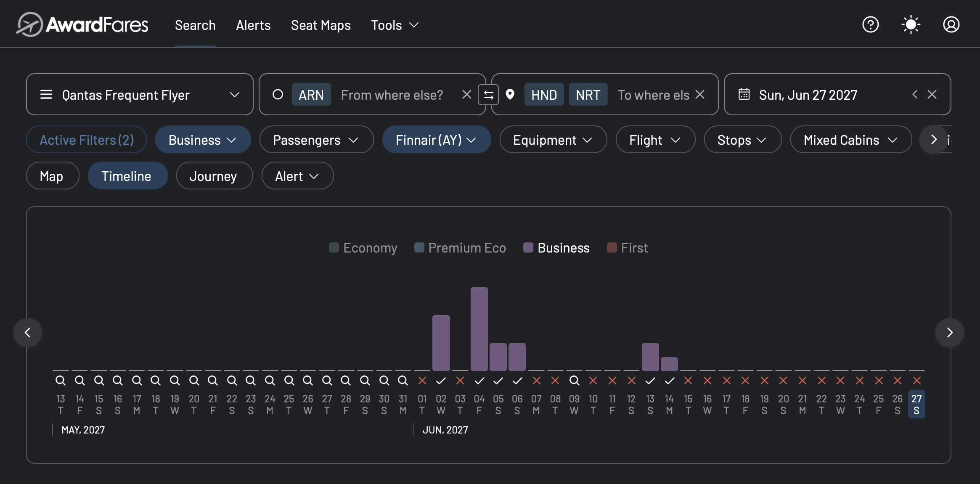Image resolution: width=980 pixels, height=484 pixels.
Task: Clear the origin airport field
Action: tap(466, 94)
